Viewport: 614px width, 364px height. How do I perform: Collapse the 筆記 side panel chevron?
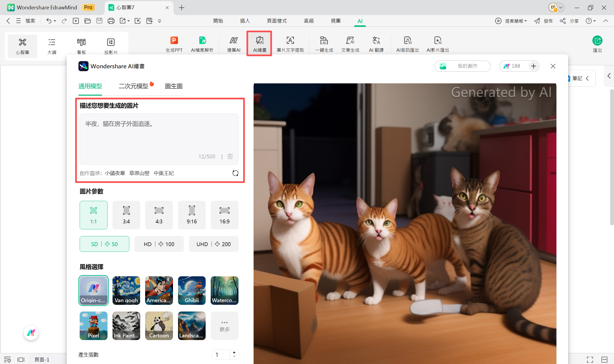pos(587,79)
